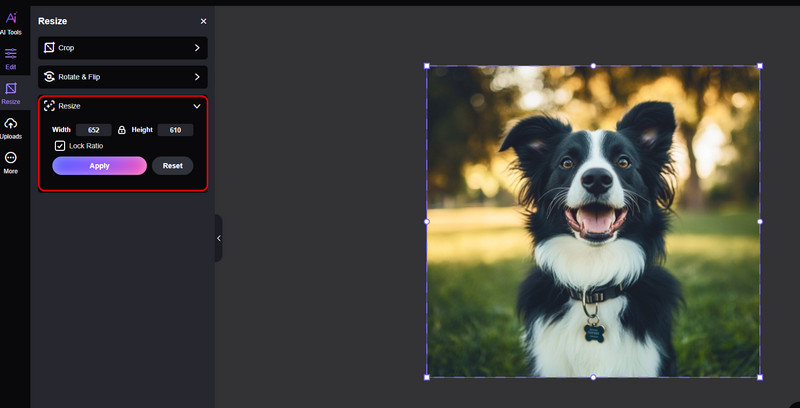Click the top-center image handle
Viewport: 800px width, 408px height.
593,66
